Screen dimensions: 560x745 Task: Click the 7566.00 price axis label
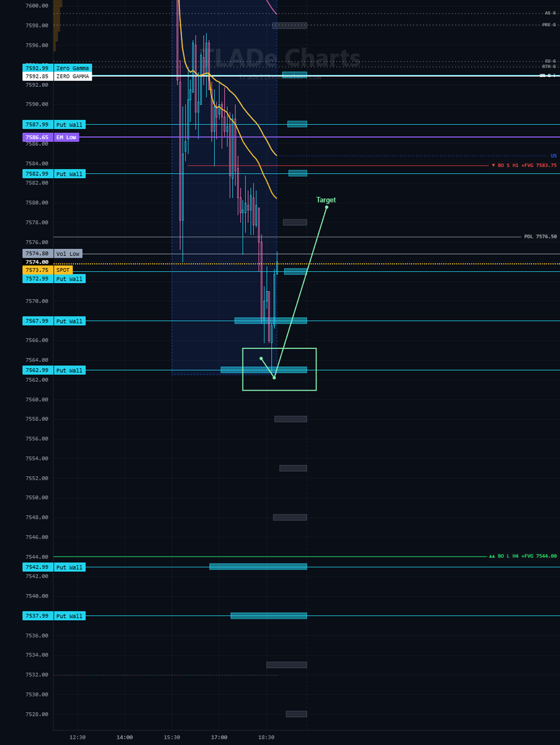[37, 340]
